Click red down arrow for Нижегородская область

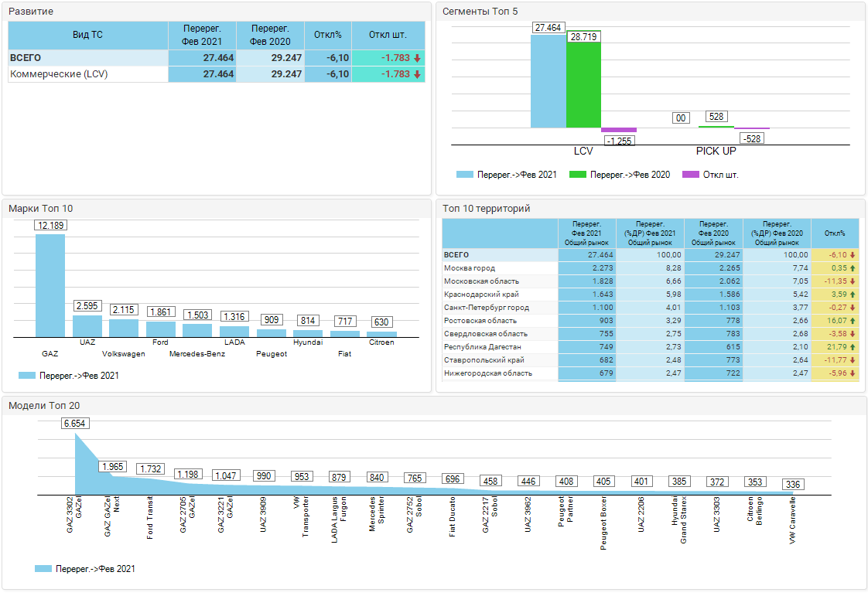(852, 373)
